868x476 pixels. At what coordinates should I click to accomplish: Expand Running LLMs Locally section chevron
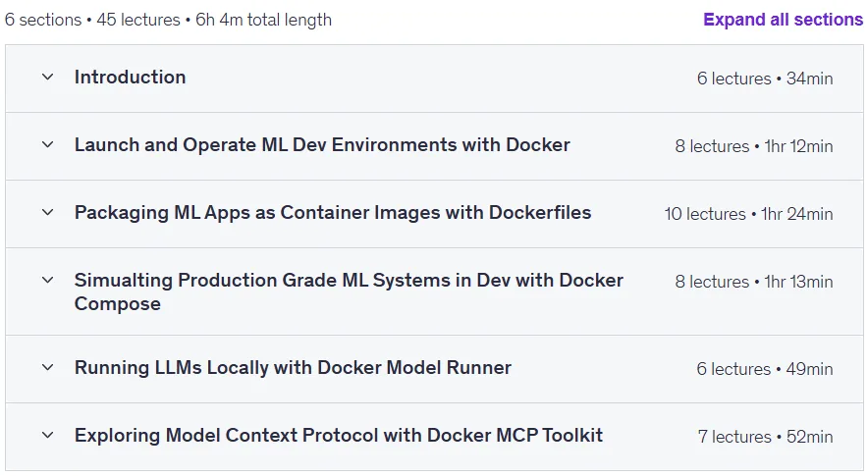click(x=47, y=367)
